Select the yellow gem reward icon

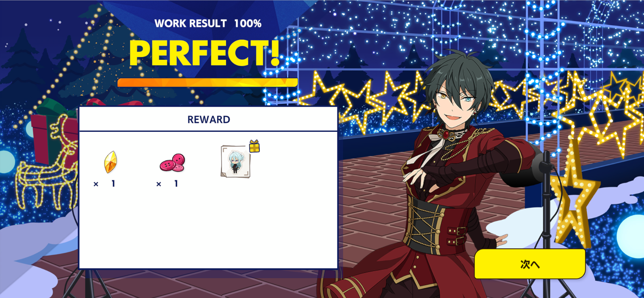(x=110, y=162)
